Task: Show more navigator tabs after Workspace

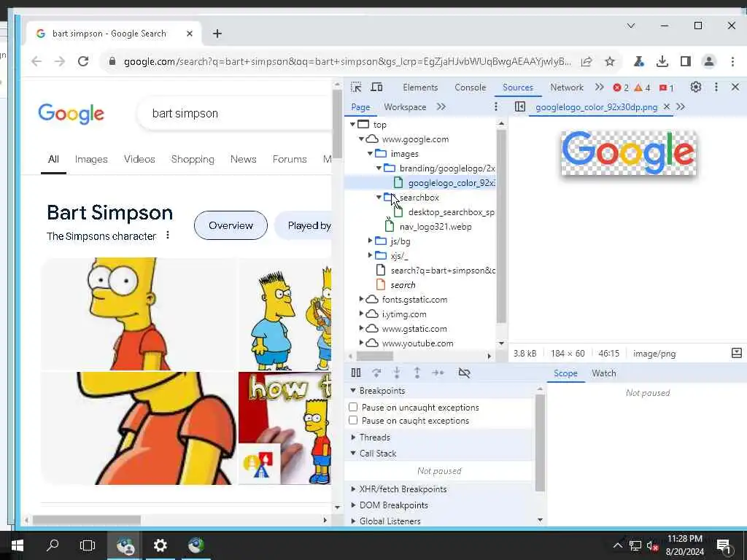Action: pyautogui.click(x=441, y=106)
